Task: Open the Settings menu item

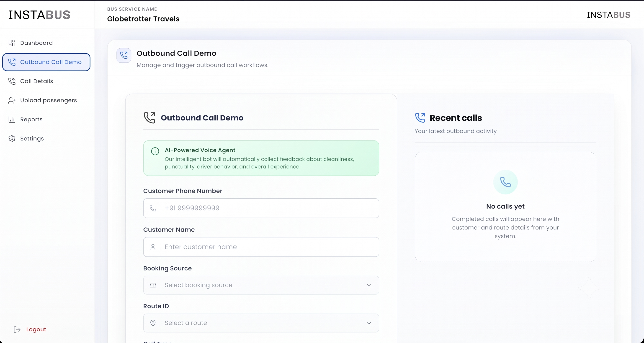Action: coord(46,139)
